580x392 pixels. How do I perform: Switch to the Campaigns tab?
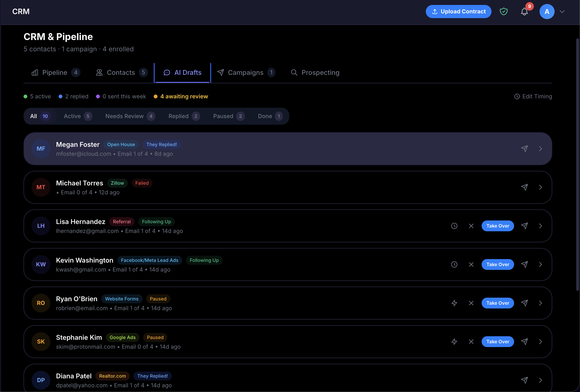point(246,72)
